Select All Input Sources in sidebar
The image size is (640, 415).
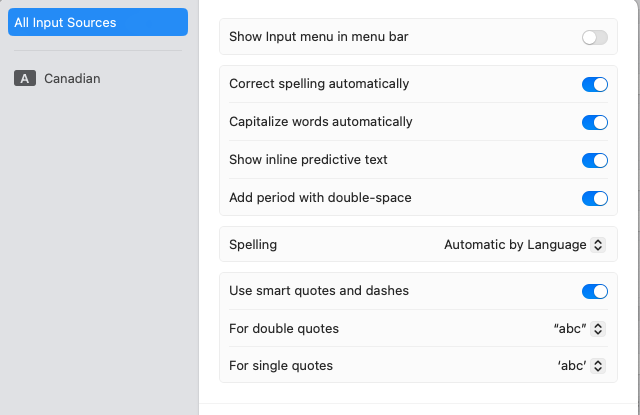[97, 22]
